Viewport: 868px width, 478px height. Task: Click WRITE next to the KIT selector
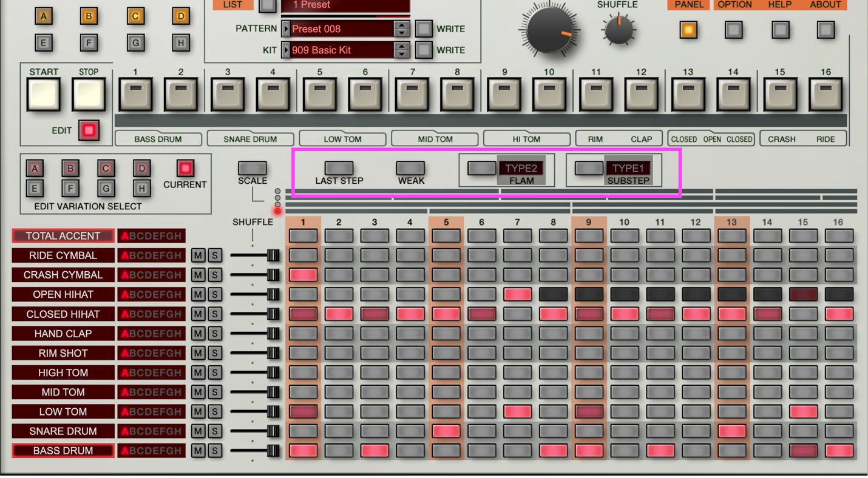click(x=423, y=50)
